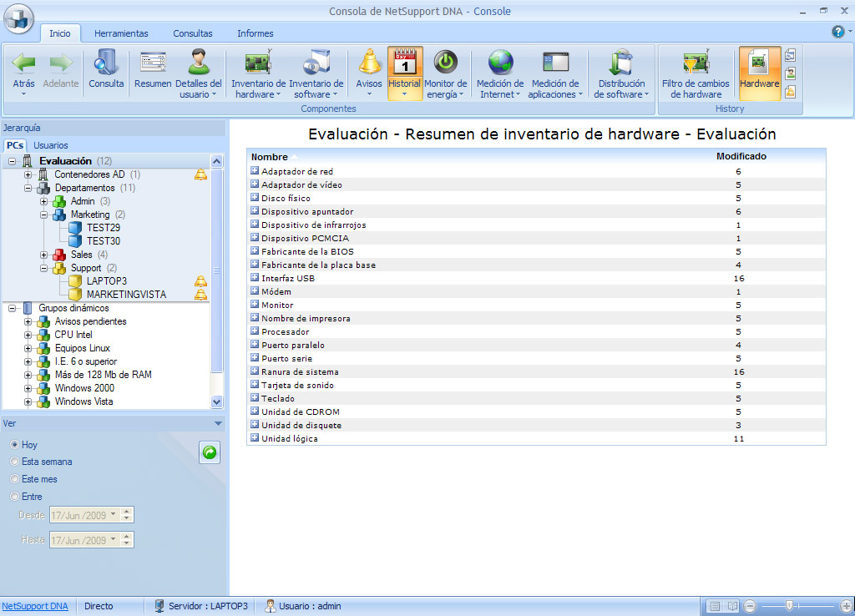This screenshot has height=616, width=855.
Task: Switch to book reading view in status bar
Action: [x=732, y=606]
